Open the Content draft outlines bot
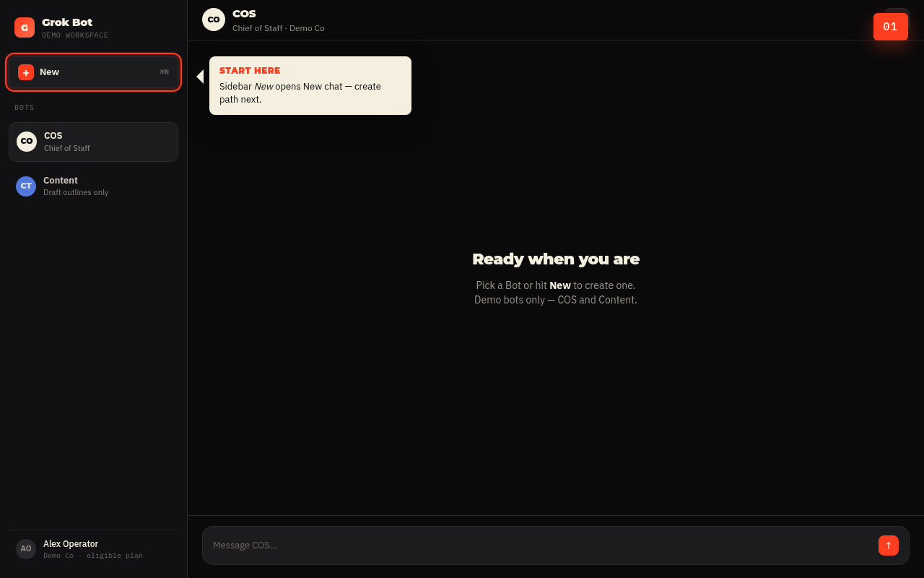The height and width of the screenshot is (578, 924). (x=93, y=186)
